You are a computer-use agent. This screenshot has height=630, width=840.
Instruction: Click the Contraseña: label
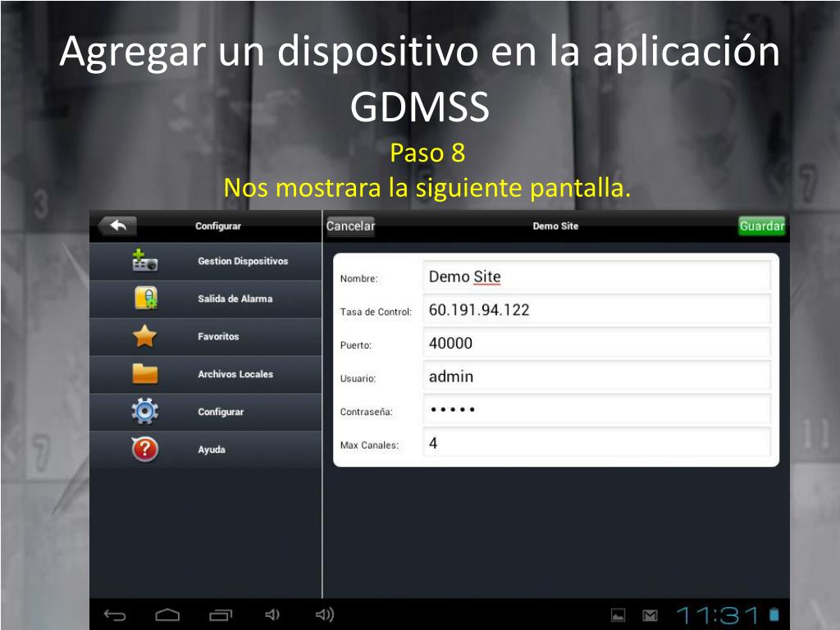(x=367, y=412)
